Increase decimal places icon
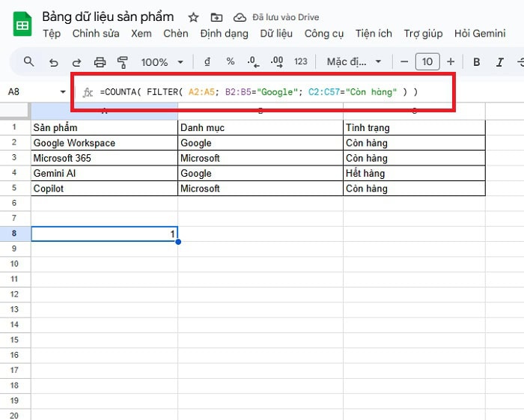 tap(277, 62)
